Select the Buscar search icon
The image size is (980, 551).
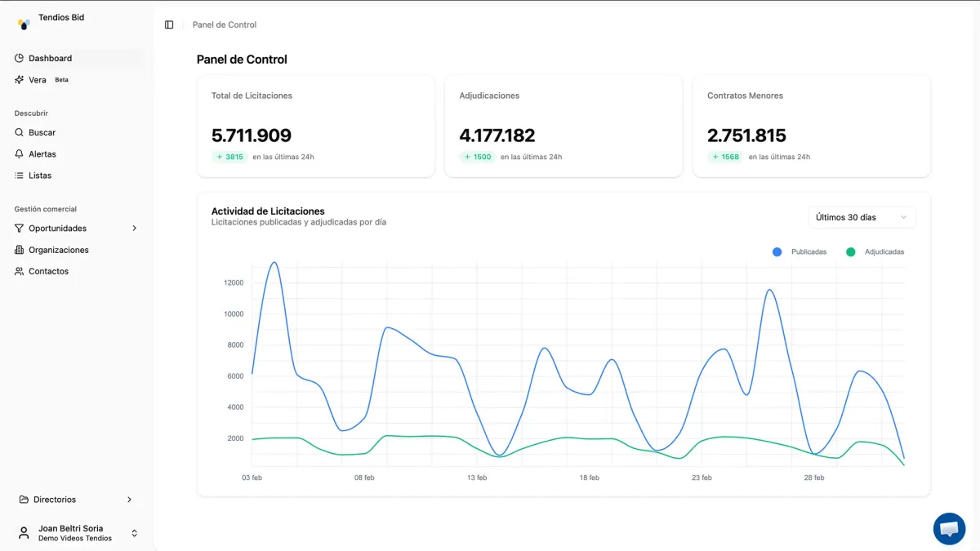point(18,132)
